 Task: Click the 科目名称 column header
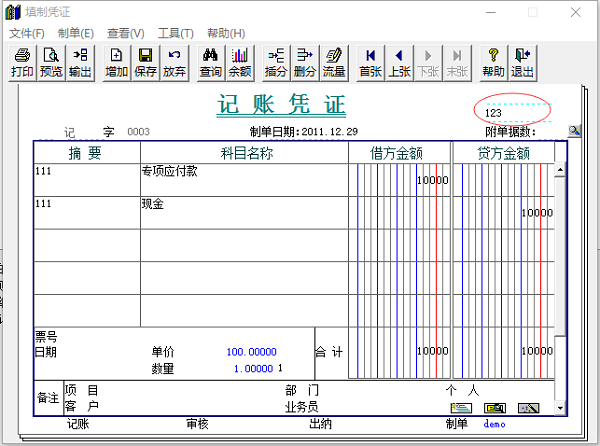pyautogui.click(x=244, y=153)
